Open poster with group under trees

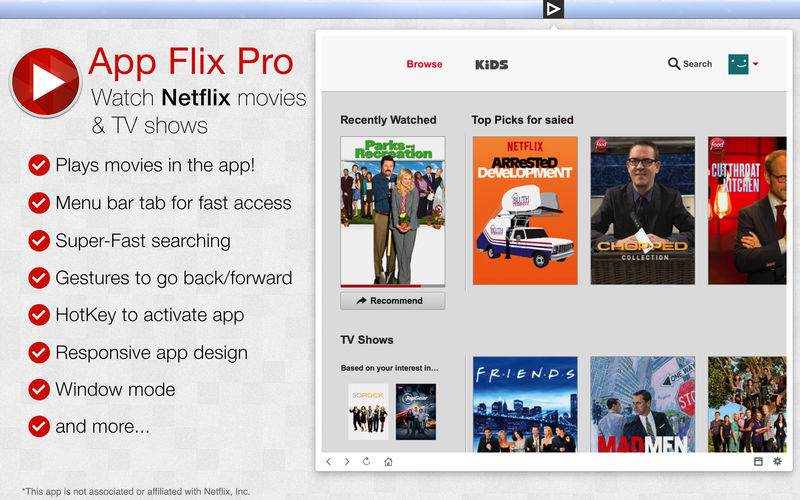point(747,404)
